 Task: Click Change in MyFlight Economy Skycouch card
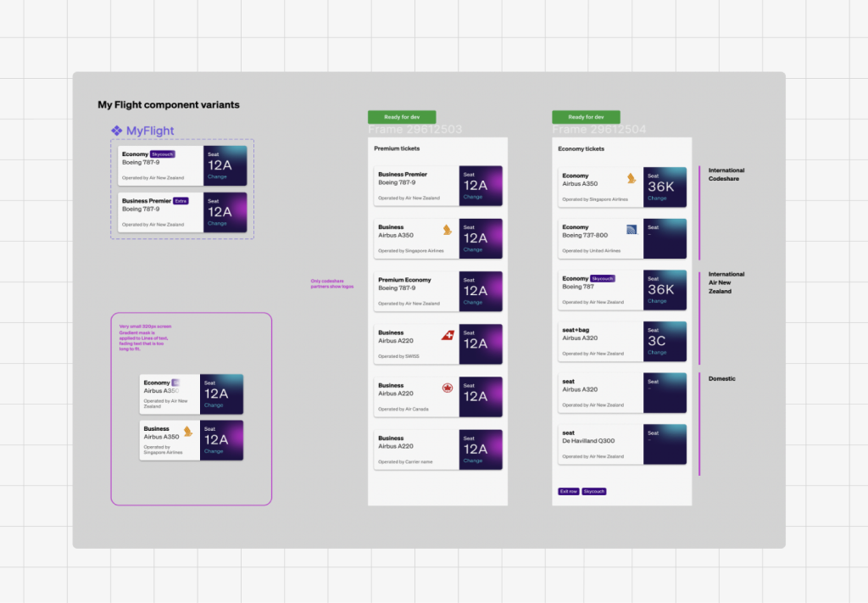click(217, 176)
